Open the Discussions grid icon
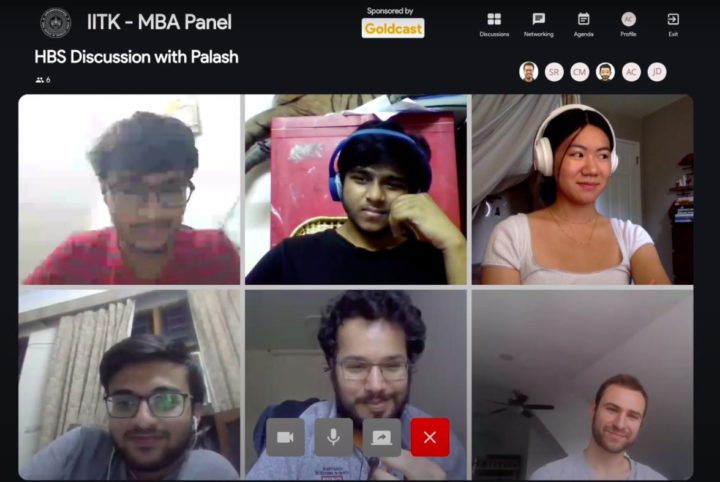720x482 pixels. tap(494, 19)
